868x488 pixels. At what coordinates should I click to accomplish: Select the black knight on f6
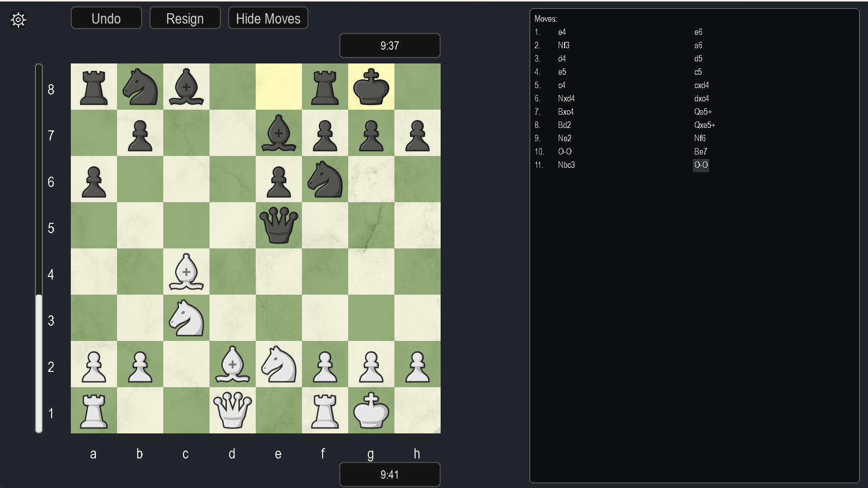[325, 180]
